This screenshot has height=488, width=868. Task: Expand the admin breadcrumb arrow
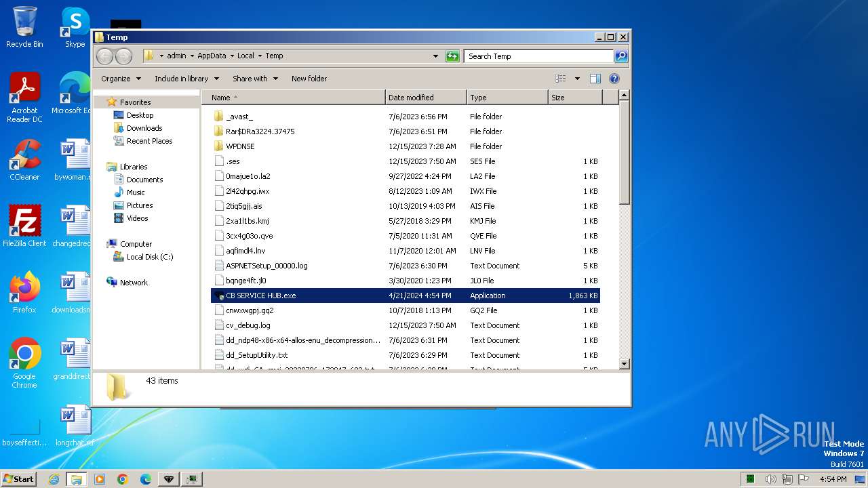tap(192, 56)
